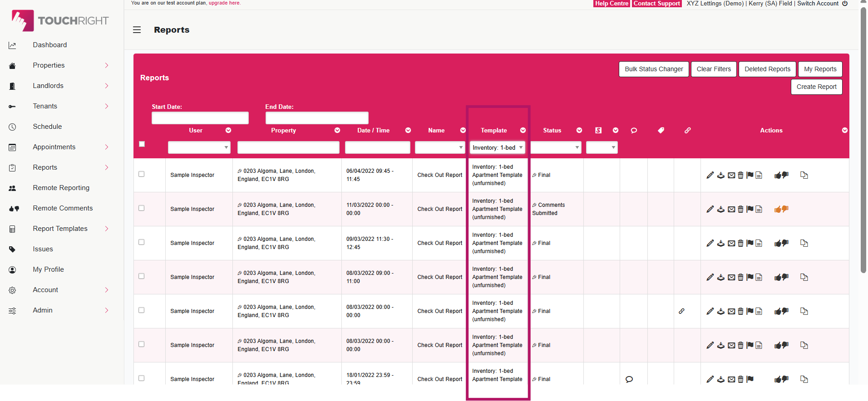Image resolution: width=868 pixels, height=401 pixels.
Task: Open the Status filter dropdown
Action: (556, 147)
